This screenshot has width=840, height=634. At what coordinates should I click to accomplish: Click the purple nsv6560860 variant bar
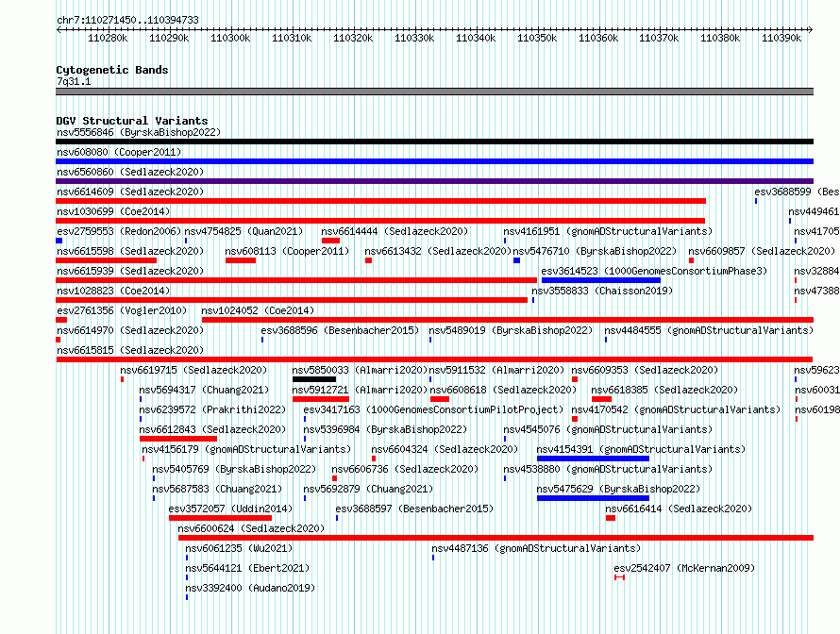click(x=434, y=181)
